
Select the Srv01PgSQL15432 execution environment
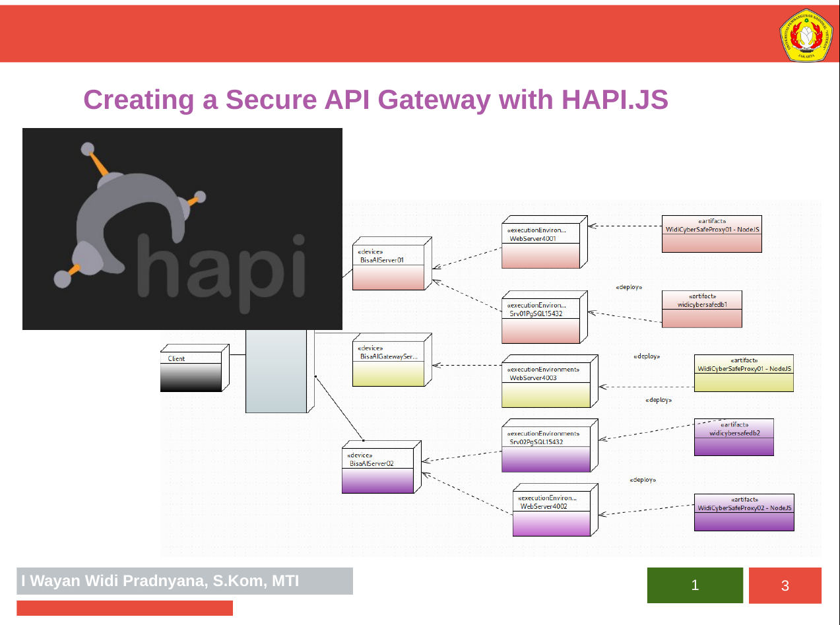[544, 317]
